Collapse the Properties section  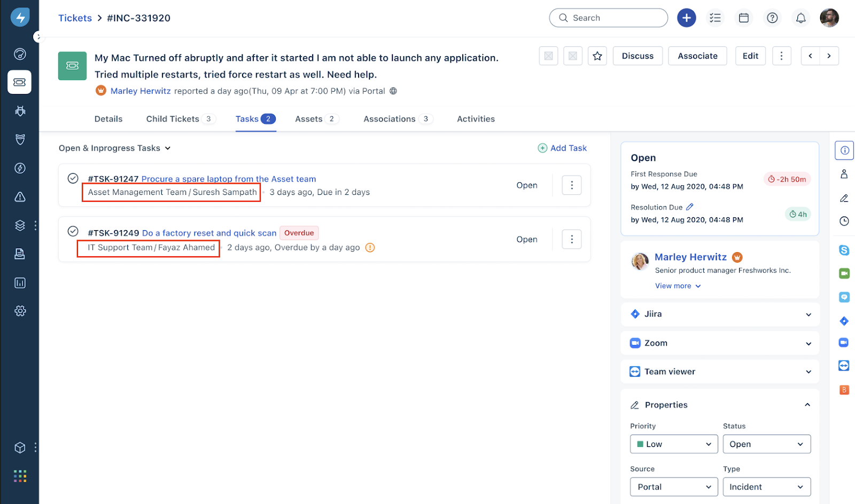coord(807,405)
